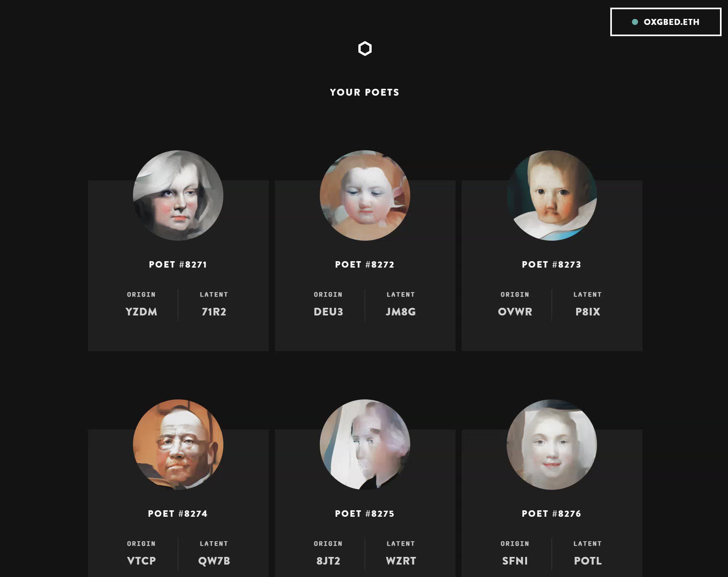728x577 pixels.
Task: Open the OXGBED.ETH wallet button
Action: [x=666, y=22]
